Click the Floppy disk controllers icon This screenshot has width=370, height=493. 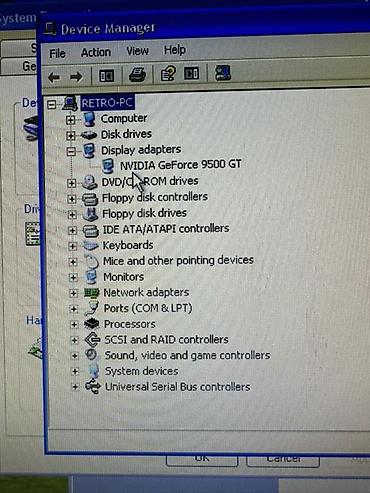(90, 199)
